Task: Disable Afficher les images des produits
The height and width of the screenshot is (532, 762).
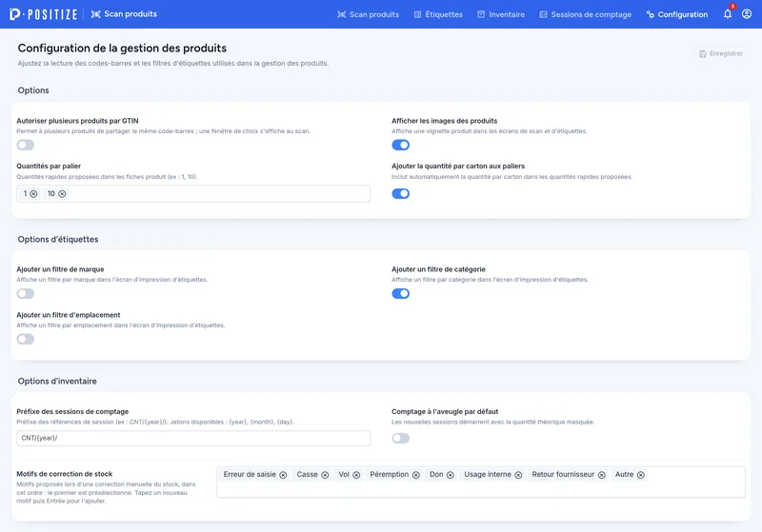Action: (x=400, y=145)
